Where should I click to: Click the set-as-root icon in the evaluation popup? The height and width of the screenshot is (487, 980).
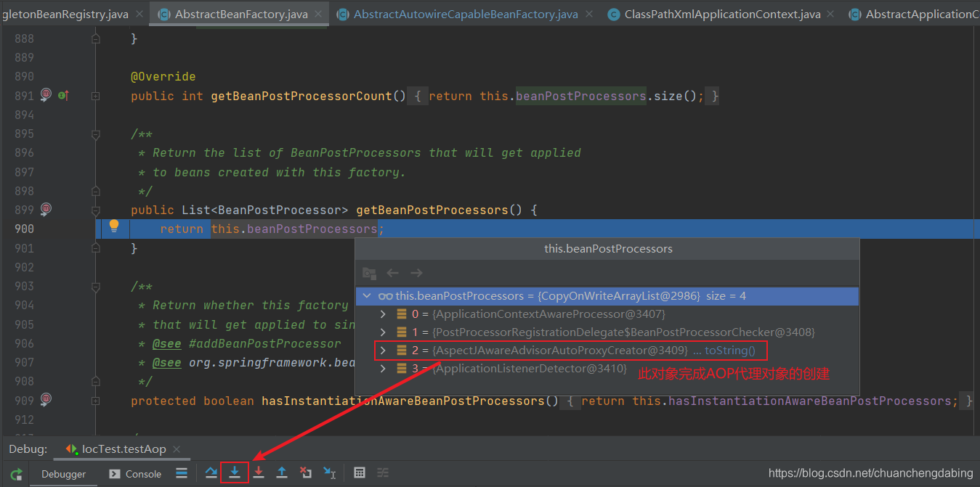(369, 274)
